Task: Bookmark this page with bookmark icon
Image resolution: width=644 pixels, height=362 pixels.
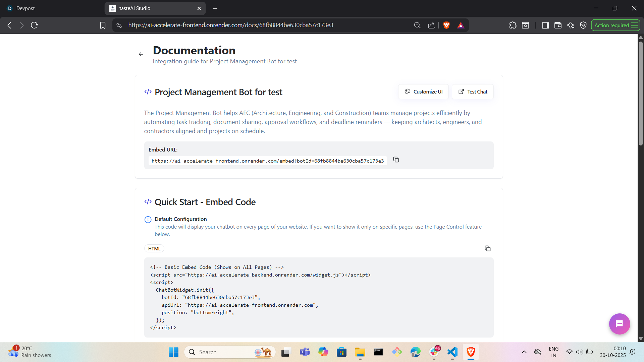Action: click(x=103, y=25)
